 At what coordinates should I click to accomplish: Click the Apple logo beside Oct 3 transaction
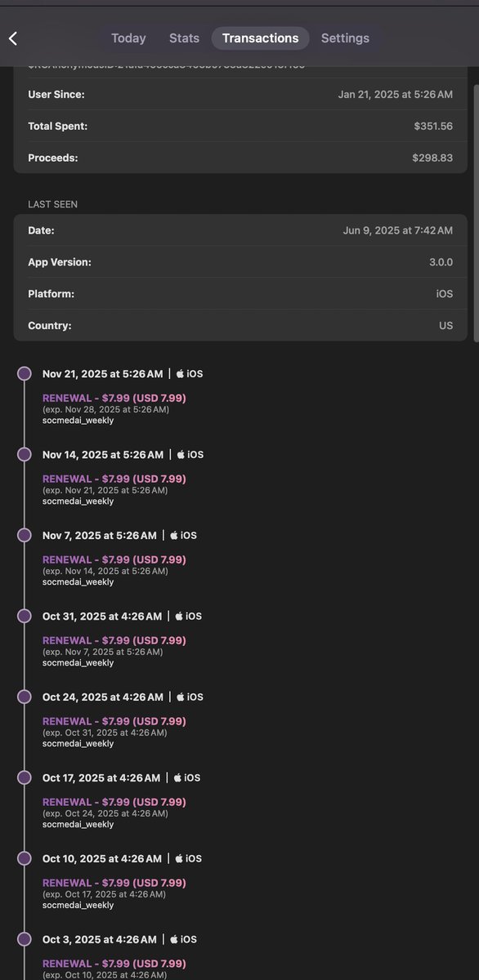174,939
